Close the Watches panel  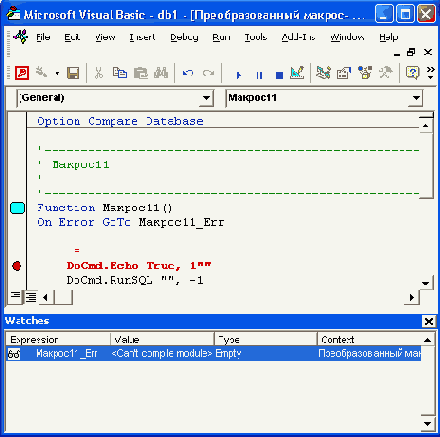[429, 321]
